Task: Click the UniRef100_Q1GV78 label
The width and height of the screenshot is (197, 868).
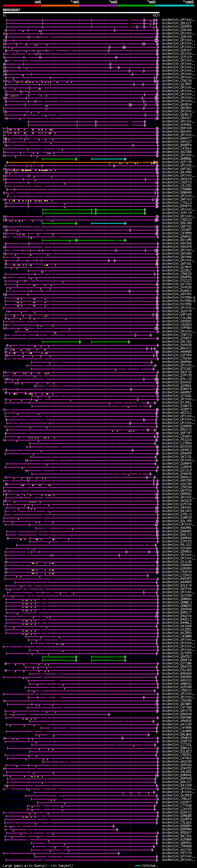Action: coord(177,311)
